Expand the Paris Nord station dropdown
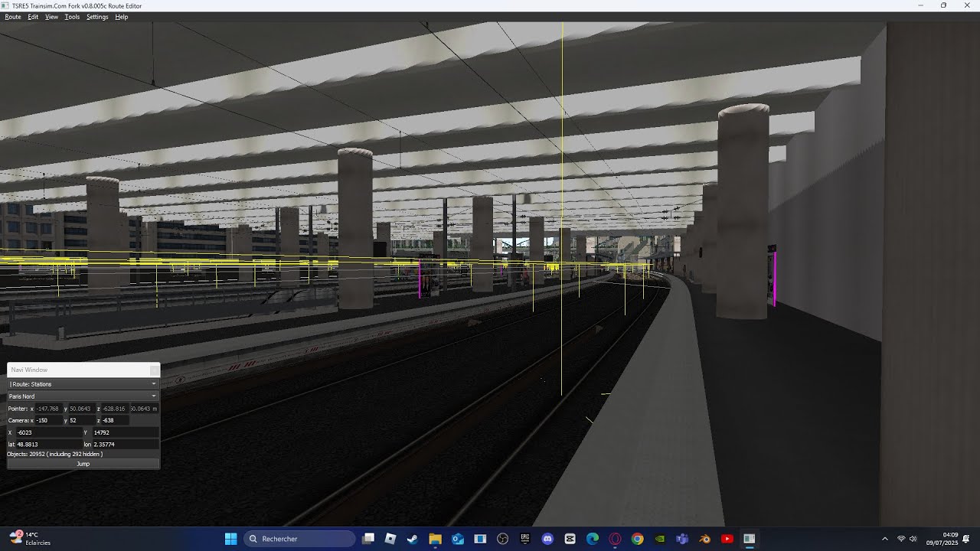 pos(83,396)
